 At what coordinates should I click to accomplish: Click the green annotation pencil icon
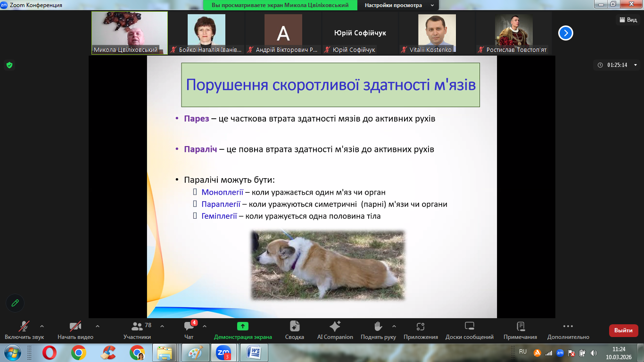click(x=15, y=303)
